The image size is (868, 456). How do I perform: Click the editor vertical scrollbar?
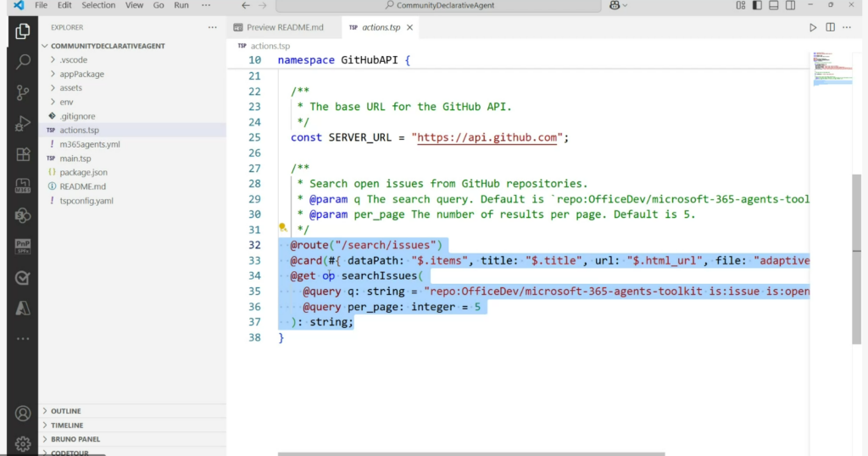857,259
